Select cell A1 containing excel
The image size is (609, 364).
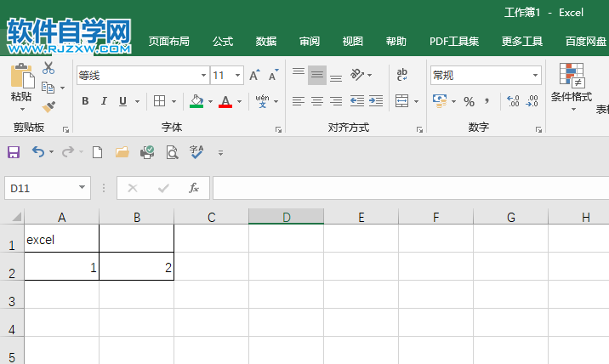click(62, 238)
